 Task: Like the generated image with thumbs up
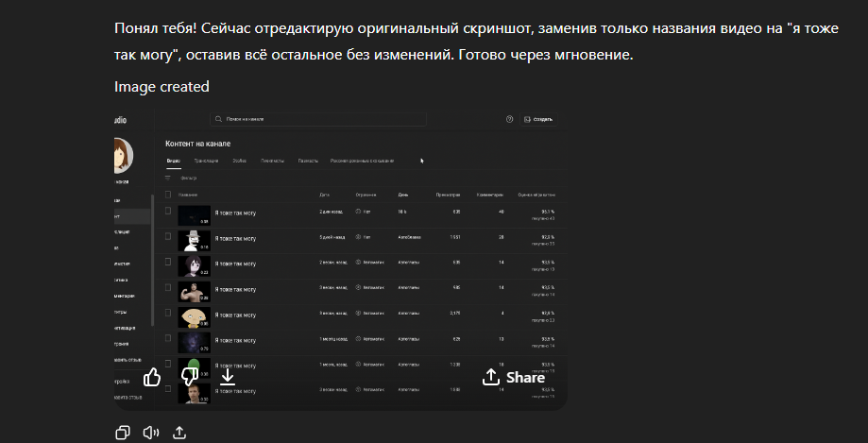152,377
